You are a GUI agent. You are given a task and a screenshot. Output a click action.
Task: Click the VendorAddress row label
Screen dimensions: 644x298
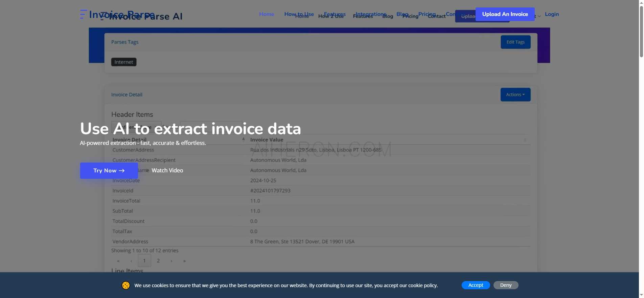130,241
